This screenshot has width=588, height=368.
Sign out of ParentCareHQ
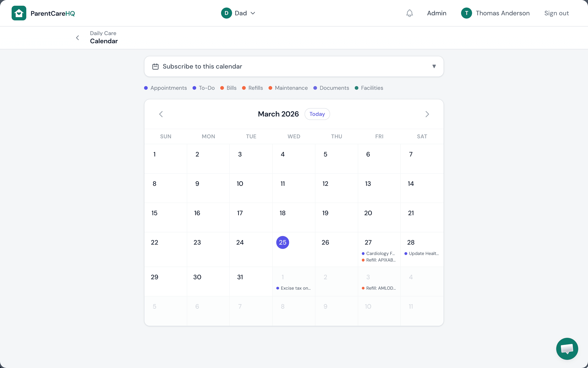point(556,13)
